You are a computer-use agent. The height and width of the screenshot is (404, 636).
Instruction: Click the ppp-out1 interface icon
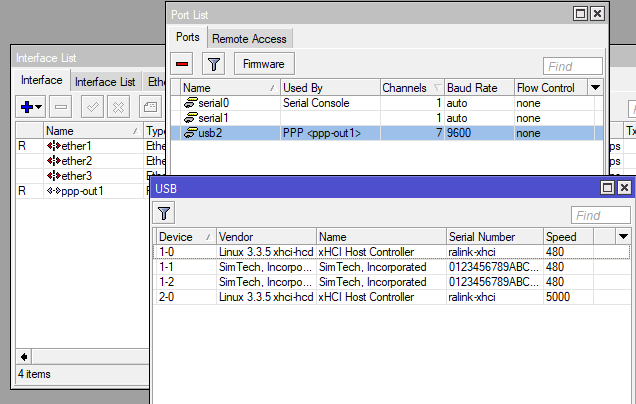(54, 191)
